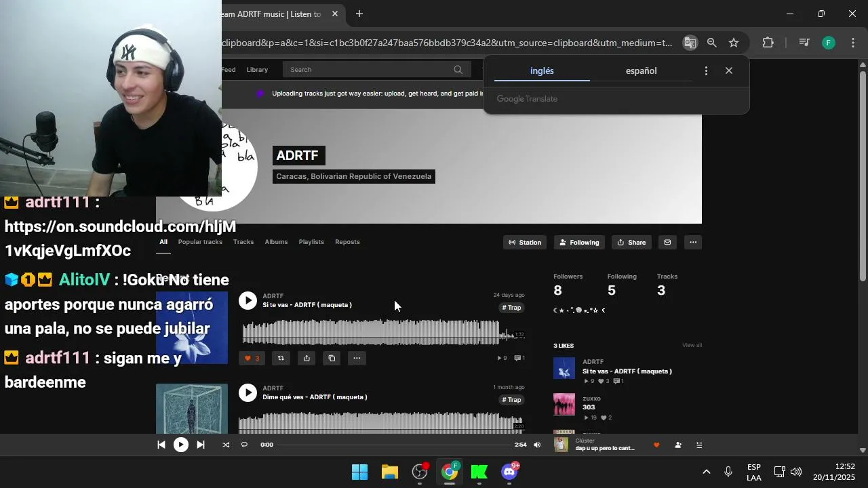Play the track Si te vas
Viewport: 868px width, 488px height.
248,300
